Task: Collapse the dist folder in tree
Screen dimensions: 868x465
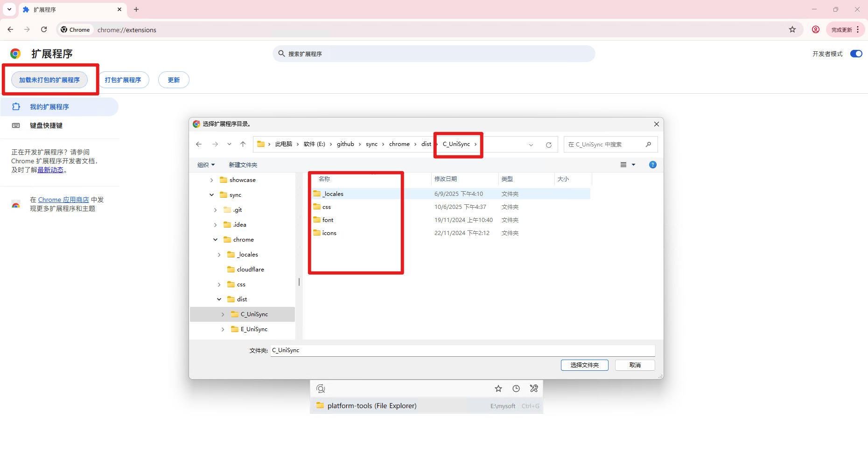Action: coord(219,299)
